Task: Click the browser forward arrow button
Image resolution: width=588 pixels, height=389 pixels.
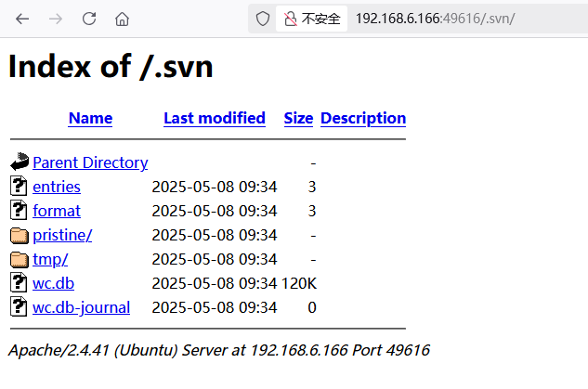Action: [56, 19]
